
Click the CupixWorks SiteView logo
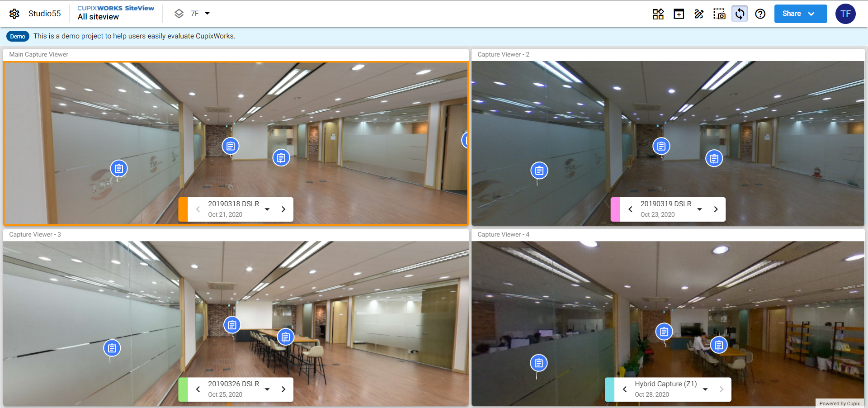[x=116, y=8]
